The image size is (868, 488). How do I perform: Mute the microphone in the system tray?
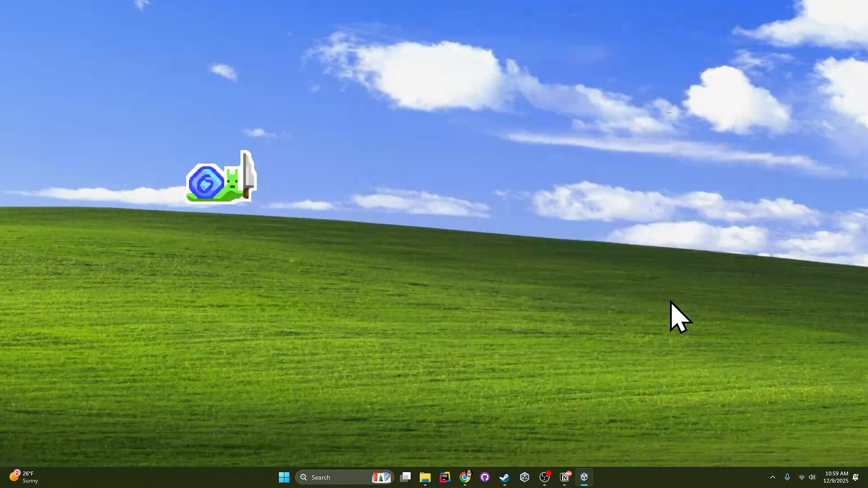coord(787,477)
